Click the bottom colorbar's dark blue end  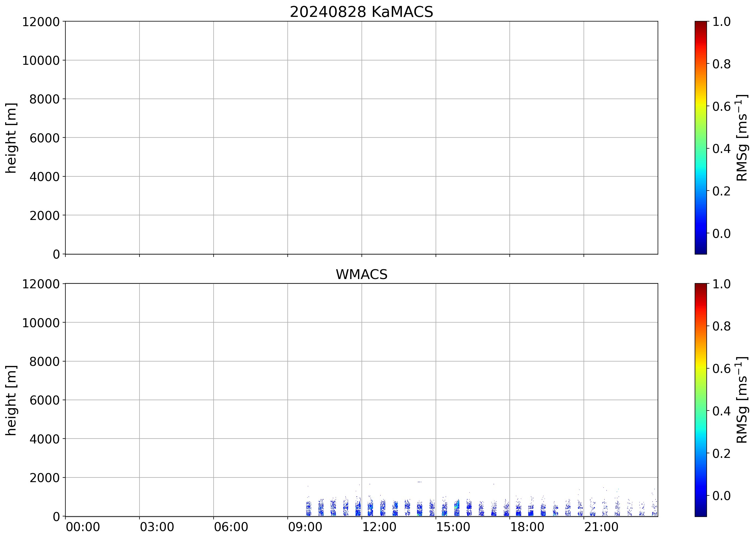tap(700, 513)
